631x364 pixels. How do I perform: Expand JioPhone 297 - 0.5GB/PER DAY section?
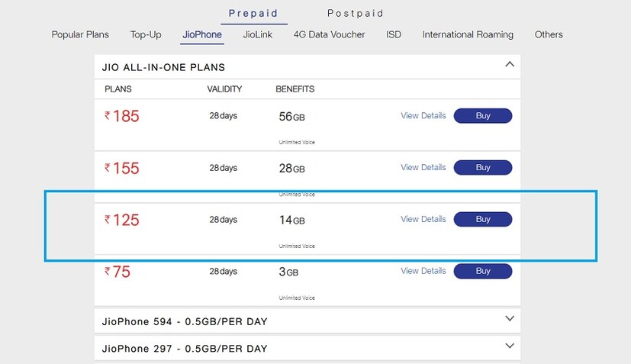pos(510,346)
